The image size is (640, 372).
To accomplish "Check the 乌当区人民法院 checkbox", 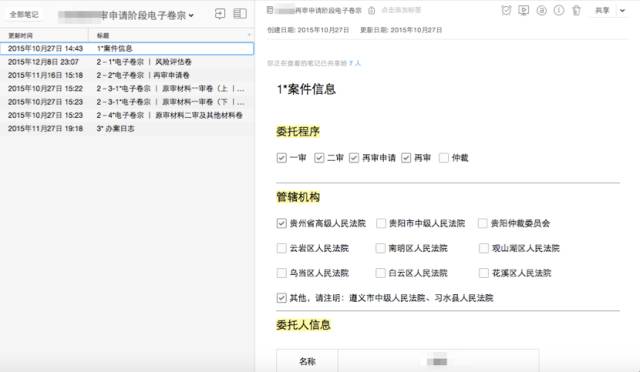I will (x=282, y=273).
